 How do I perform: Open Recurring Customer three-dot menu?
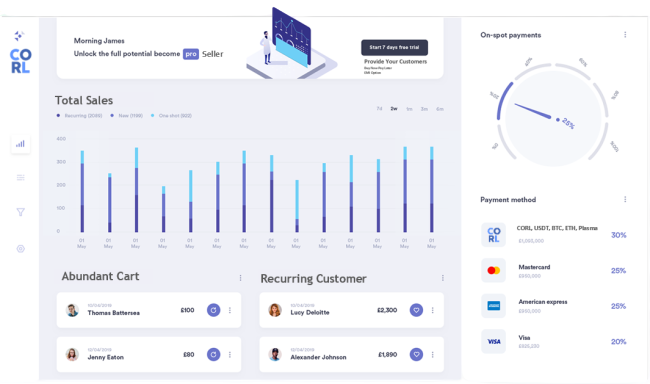point(443,278)
